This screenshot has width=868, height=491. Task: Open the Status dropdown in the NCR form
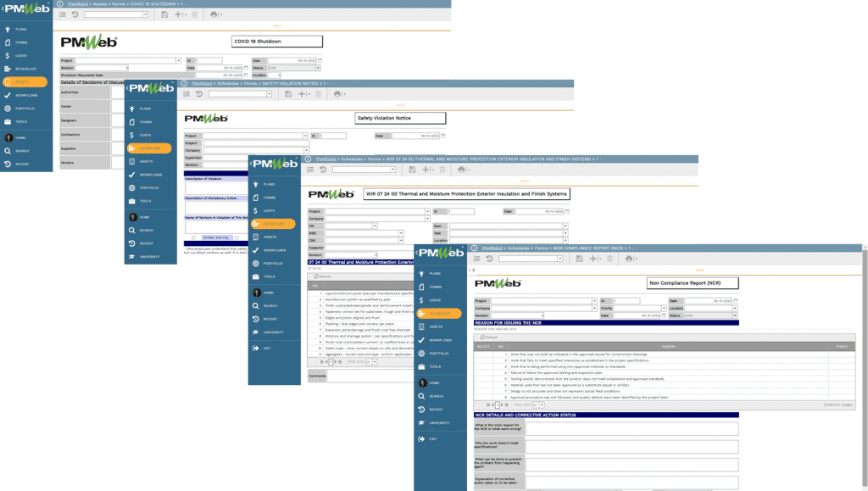tap(735, 315)
